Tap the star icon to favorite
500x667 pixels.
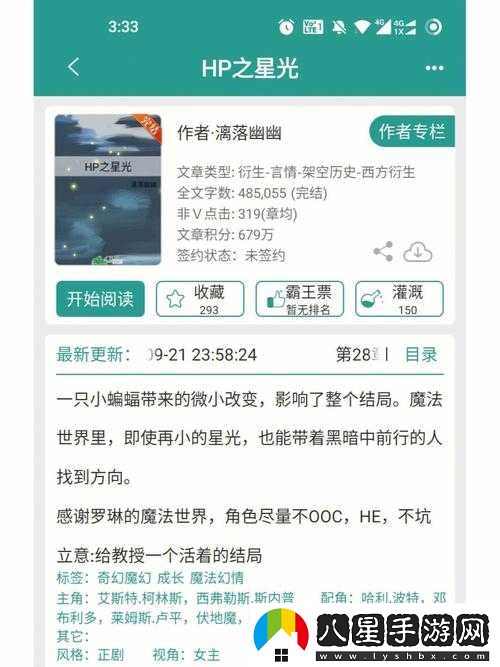tap(175, 299)
